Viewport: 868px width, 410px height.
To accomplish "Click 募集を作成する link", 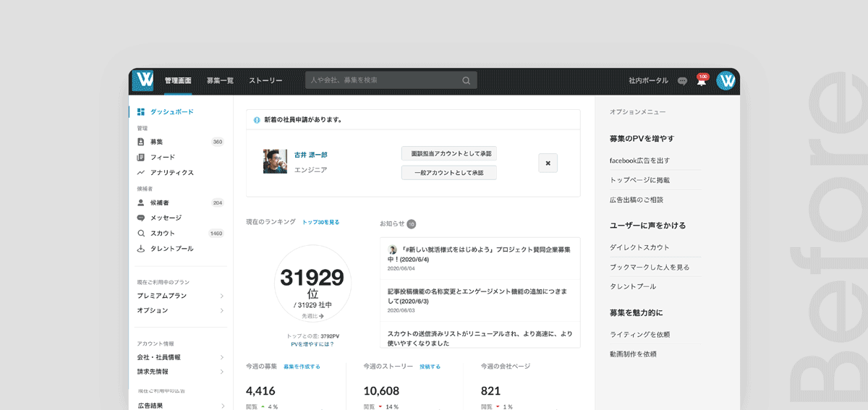I will 302,367.
